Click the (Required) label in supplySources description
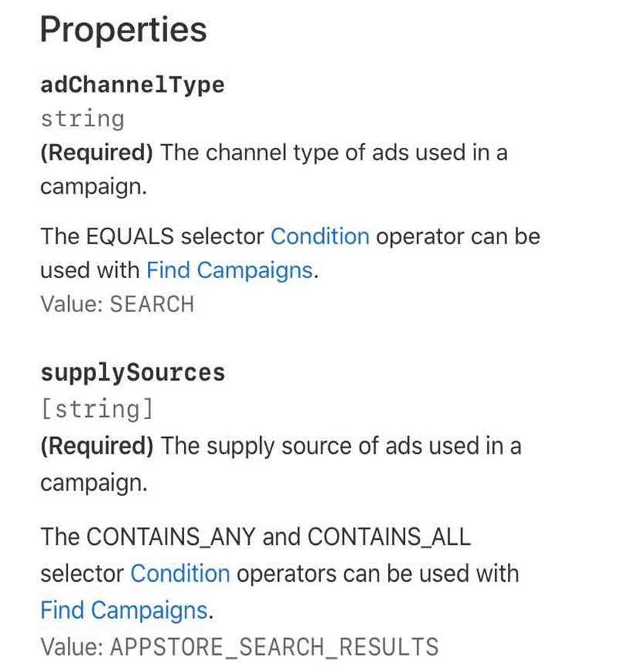Image resolution: width=638 pixels, height=672 pixels. 97,446
